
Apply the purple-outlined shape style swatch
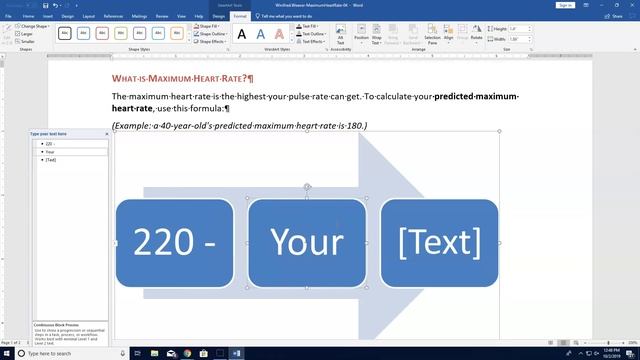pyautogui.click(x=140, y=33)
